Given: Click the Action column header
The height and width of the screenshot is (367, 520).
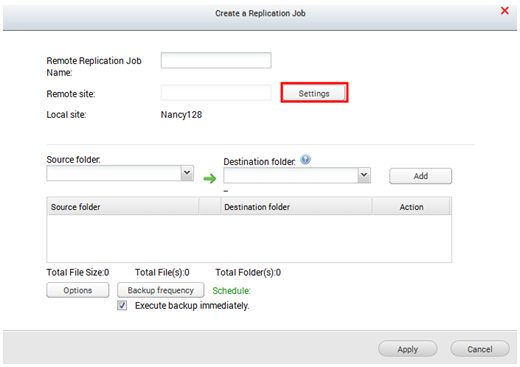Looking at the screenshot, I should point(411,207).
